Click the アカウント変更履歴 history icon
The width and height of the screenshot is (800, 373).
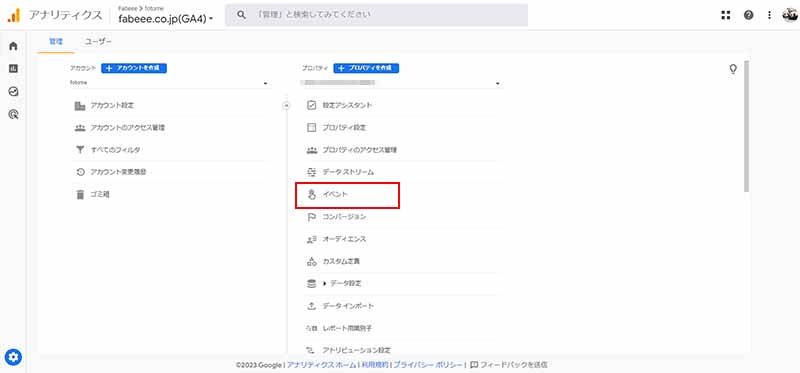click(80, 172)
